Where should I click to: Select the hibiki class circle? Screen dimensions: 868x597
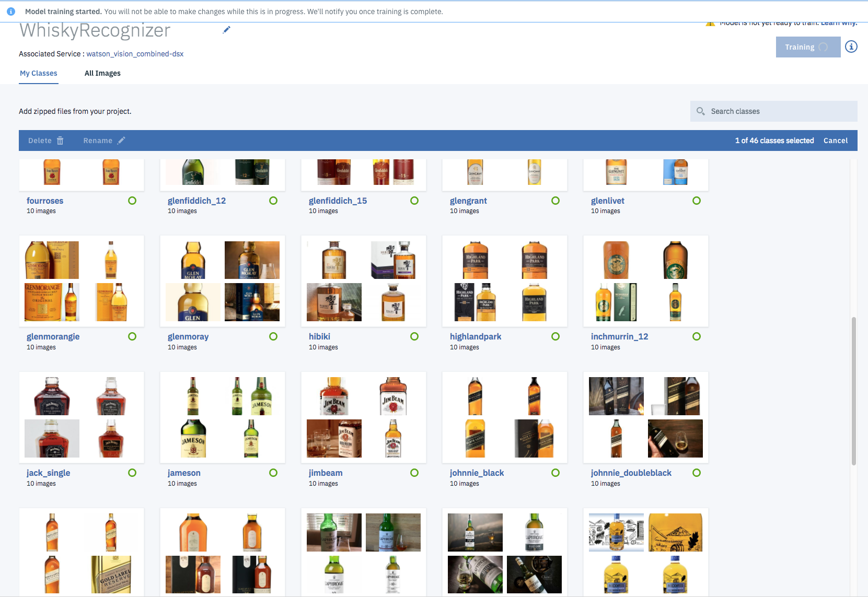point(414,336)
